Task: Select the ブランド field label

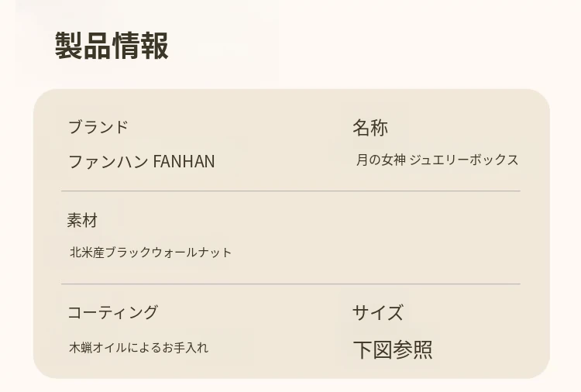Action: point(98,128)
